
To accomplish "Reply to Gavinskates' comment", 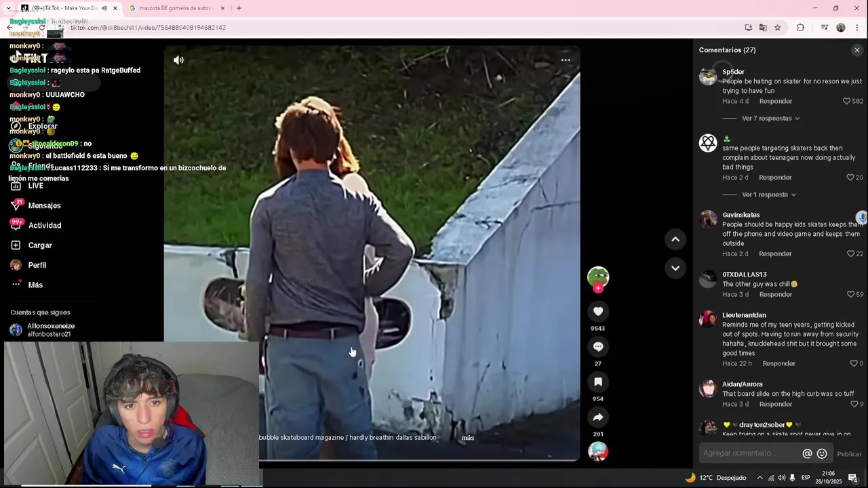I will click(775, 253).
